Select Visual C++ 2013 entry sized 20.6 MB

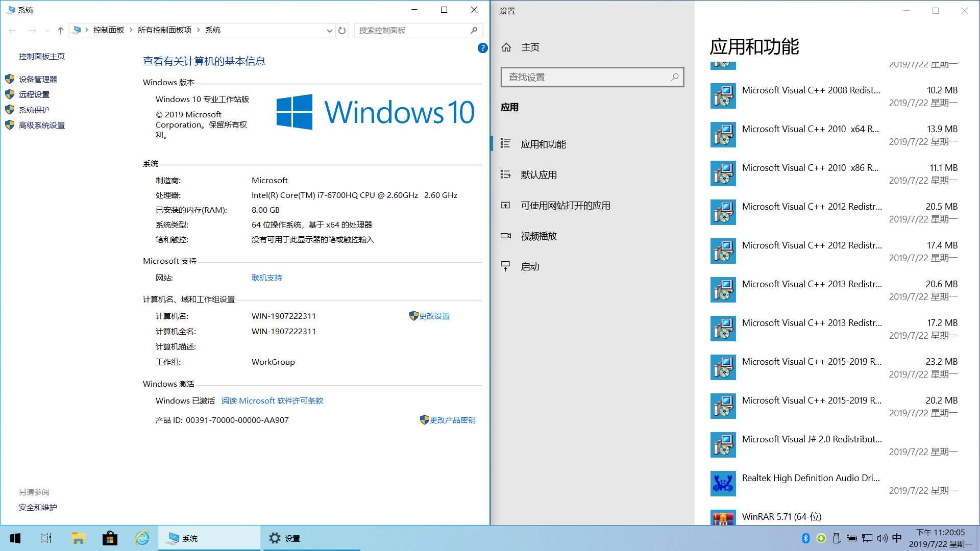click(x=834, y=290)
